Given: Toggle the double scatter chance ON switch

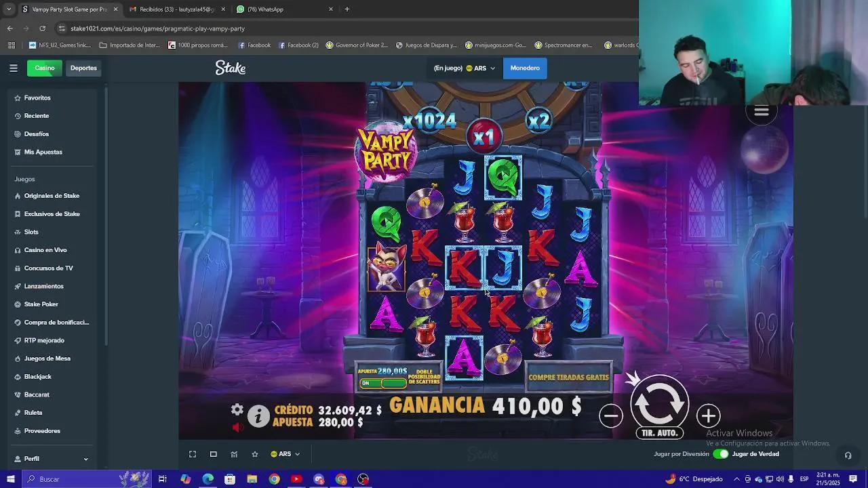Looking at the screenshot, I should (x=382, y=383).
